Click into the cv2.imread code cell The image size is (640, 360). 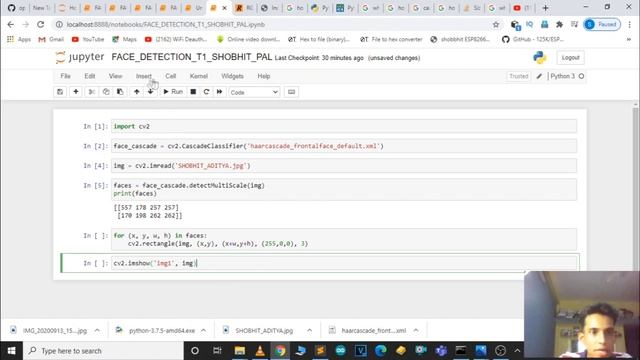[344, 165]
